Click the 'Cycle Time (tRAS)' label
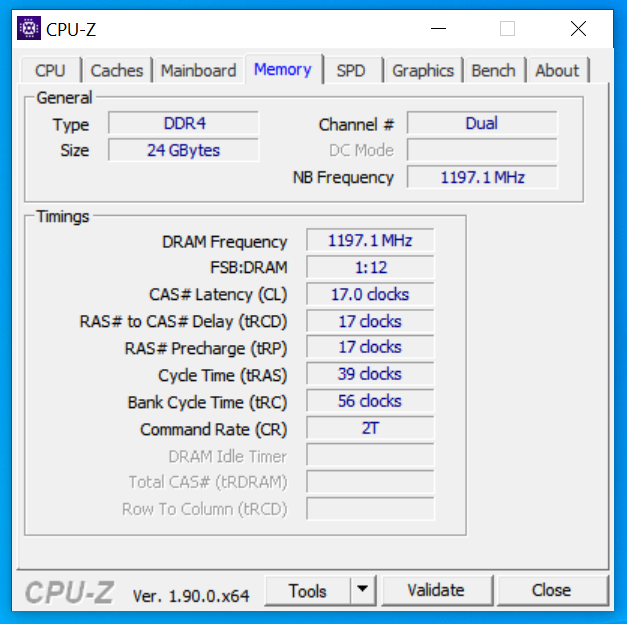Screen dimensions: 627x624 (x=223, y=376)
